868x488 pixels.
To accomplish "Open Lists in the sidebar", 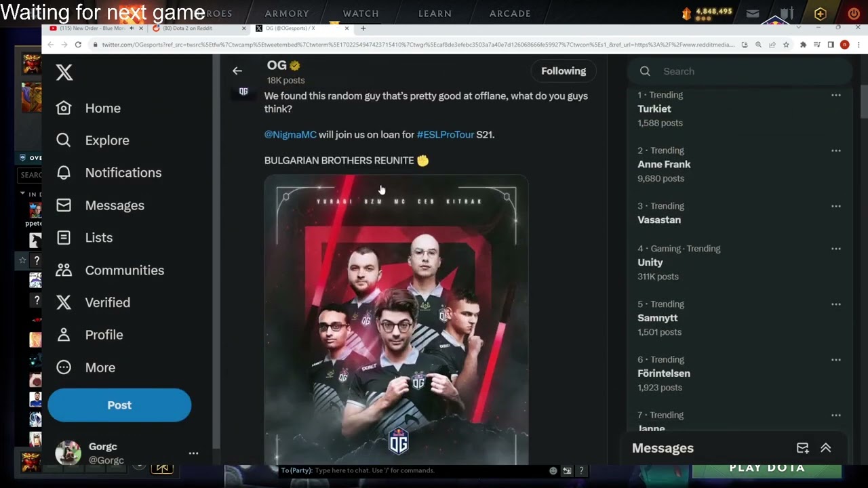I will 84,238.
